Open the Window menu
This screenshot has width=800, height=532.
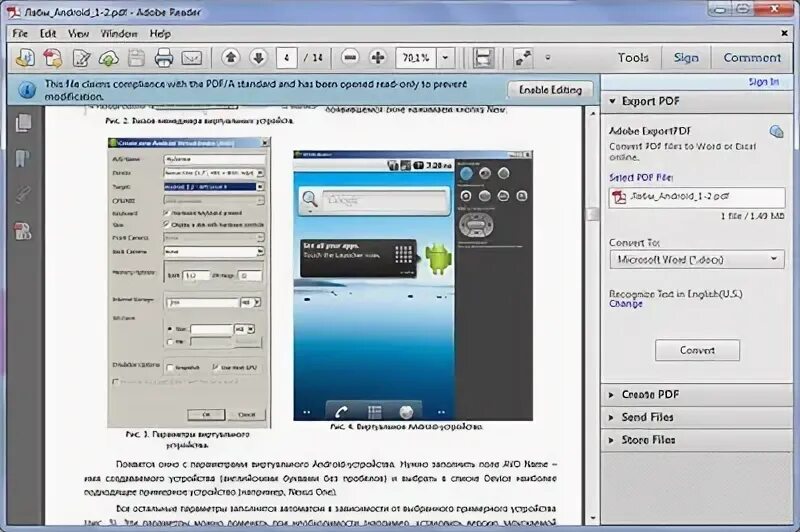(x=119, y=34)
